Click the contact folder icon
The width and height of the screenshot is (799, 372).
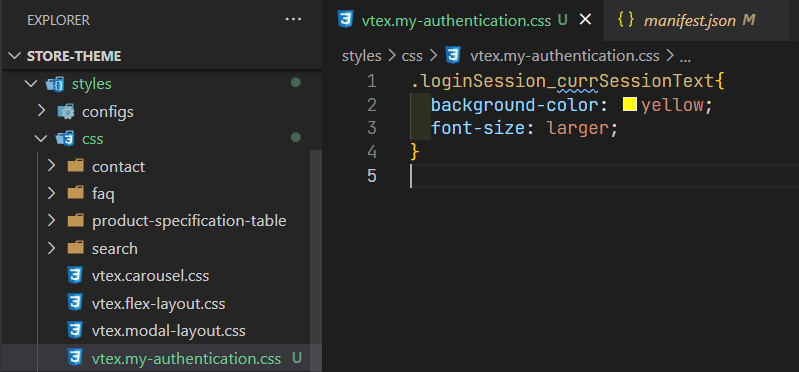coord(75,166)
